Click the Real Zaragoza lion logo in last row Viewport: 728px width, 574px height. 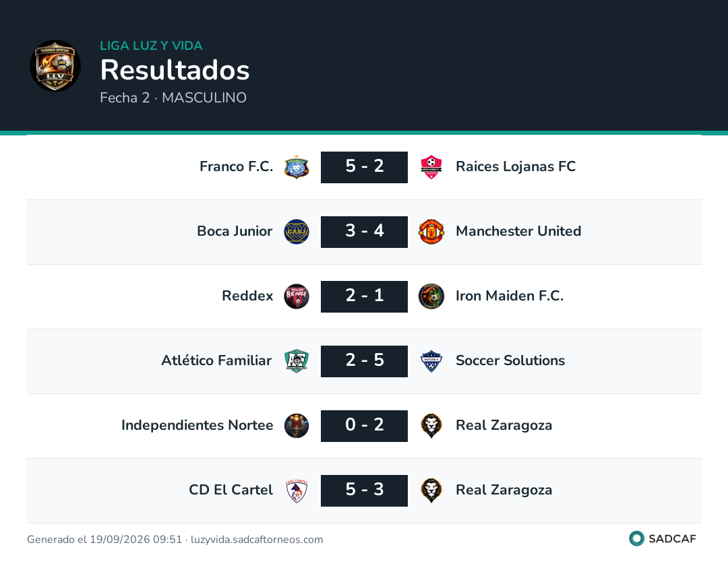431,490
